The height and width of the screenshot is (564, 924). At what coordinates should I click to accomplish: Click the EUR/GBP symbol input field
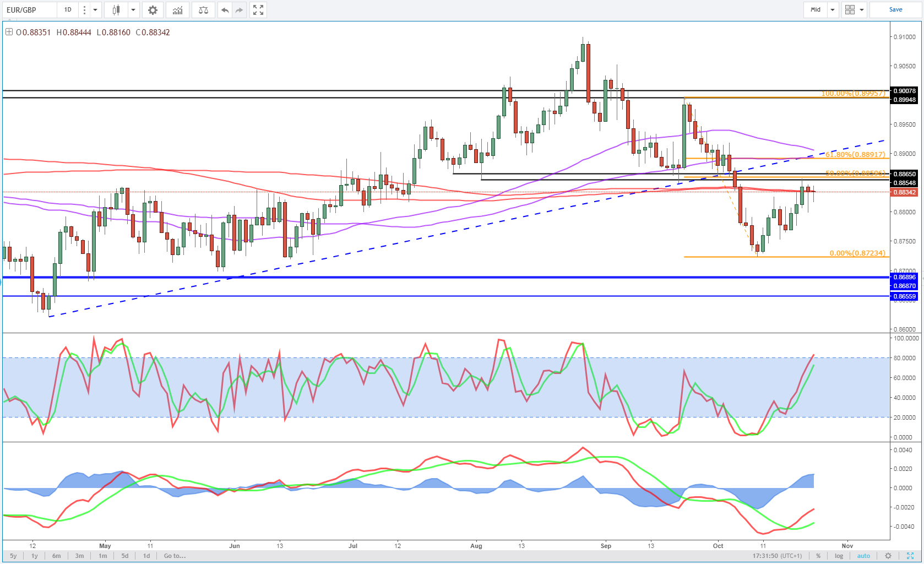[29, 10]
